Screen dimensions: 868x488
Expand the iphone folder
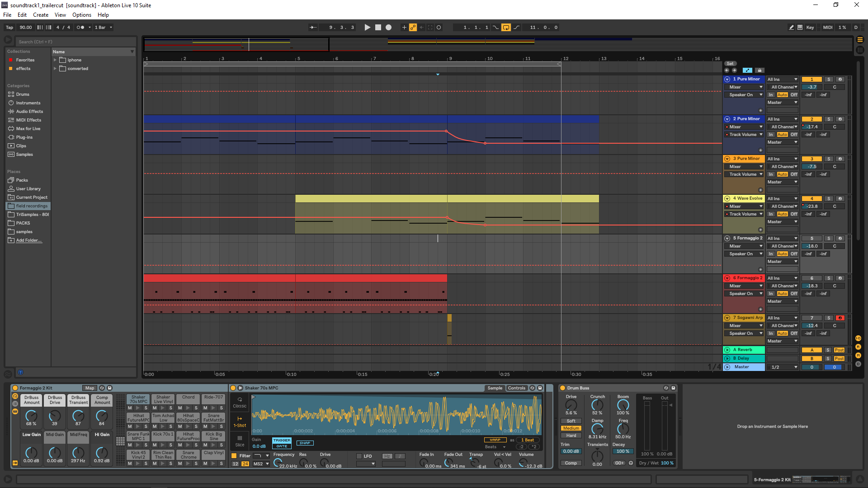click(x=55, y=60)
